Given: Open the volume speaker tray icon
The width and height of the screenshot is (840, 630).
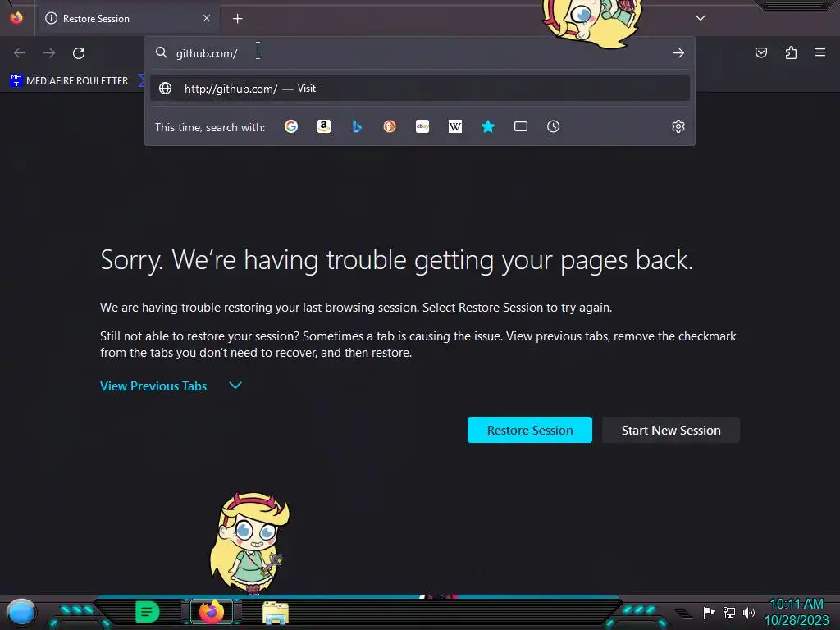Looking at the screenshot, I should pyautogui.click(x=749, y=612).
